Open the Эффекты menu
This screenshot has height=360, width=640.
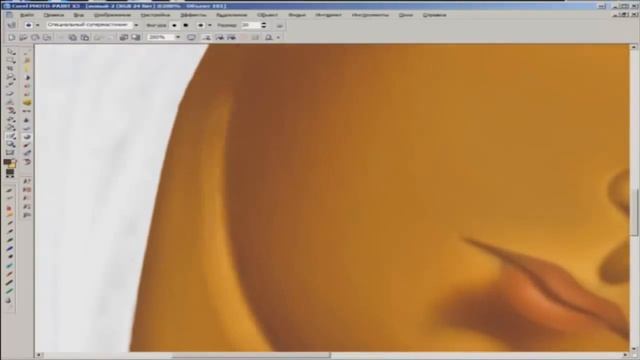193,15
